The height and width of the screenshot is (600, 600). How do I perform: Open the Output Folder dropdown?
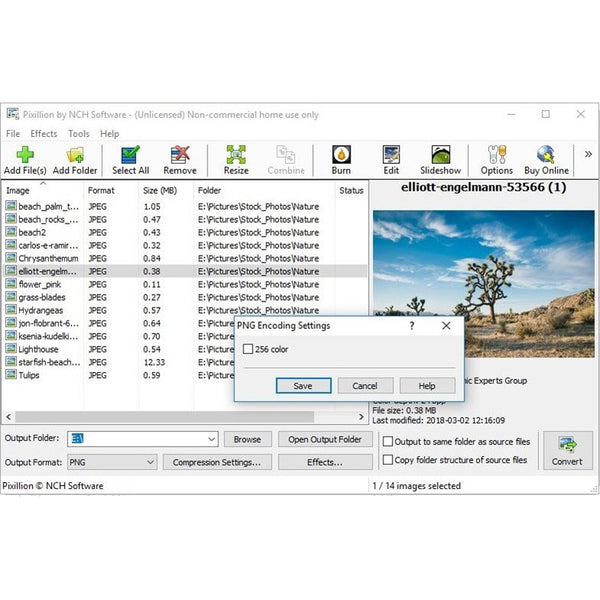point(211,439)
